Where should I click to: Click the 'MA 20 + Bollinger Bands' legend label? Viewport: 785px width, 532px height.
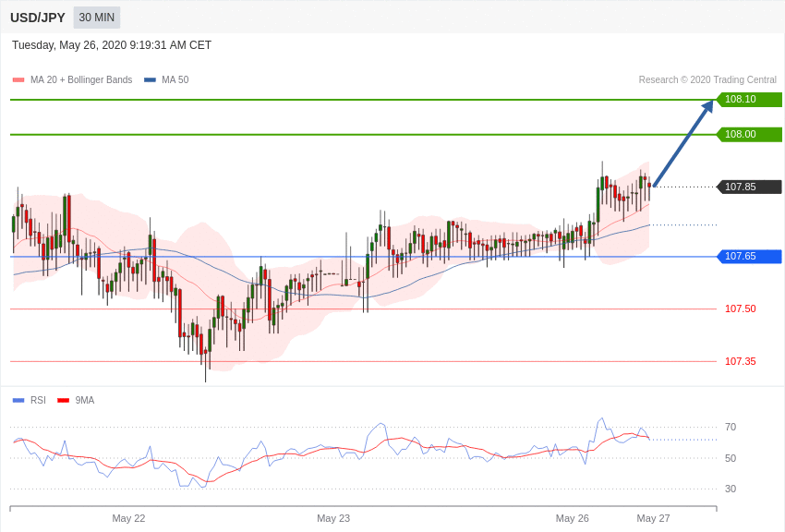click(x=81, y=80)
